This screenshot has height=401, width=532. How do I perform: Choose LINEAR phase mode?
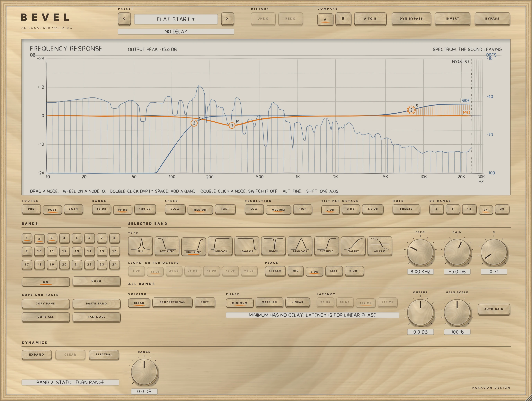click(297, 302)
